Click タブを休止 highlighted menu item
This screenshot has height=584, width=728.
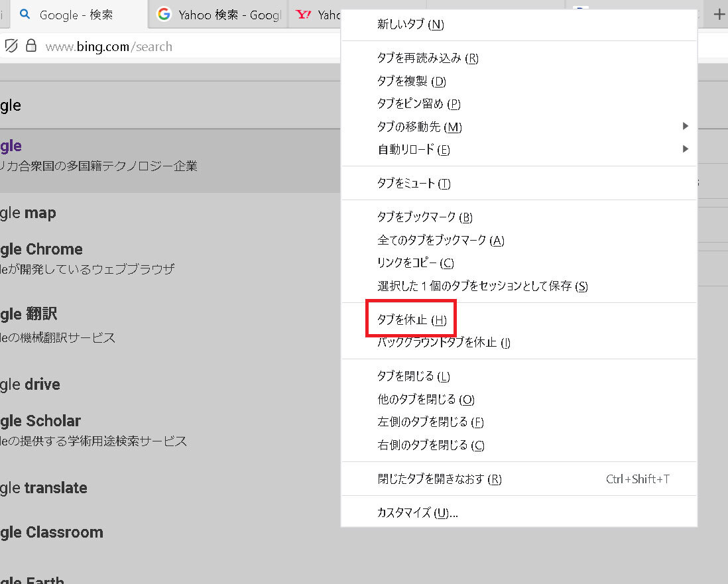click(x=411, y=320)
